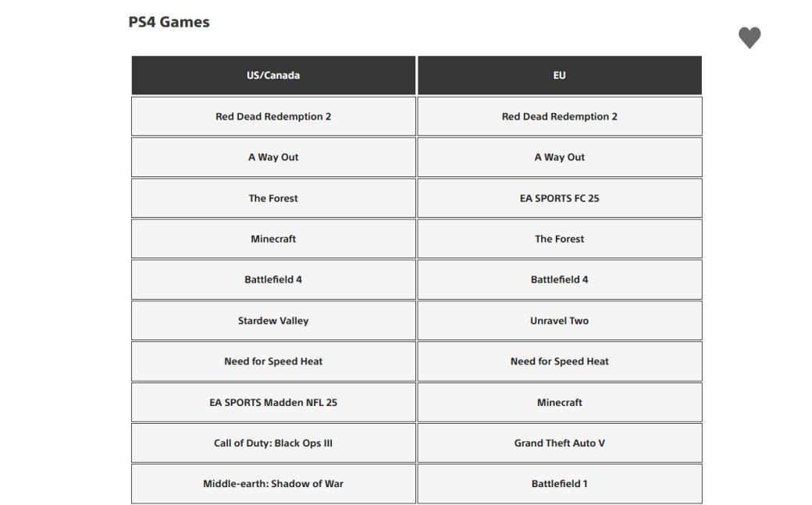
Task: Click Grand Theft Auto V cell
Action: (x=559, y=443)
